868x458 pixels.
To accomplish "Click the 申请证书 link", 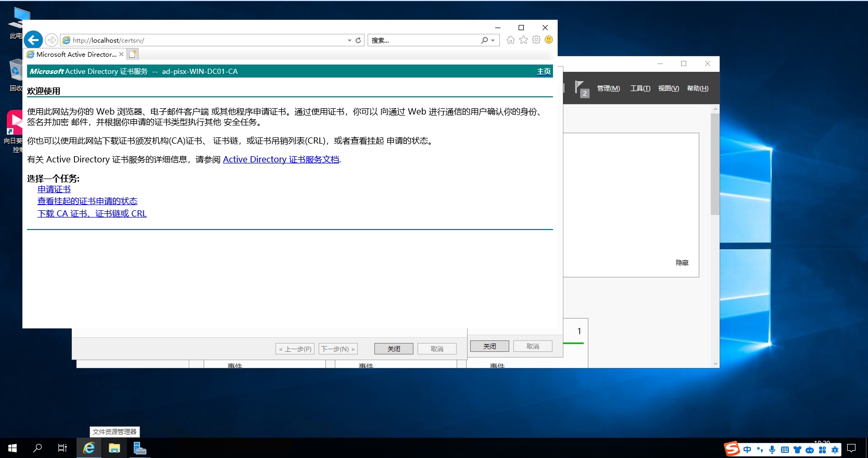I will pyautogui.click(x=54, y=189).
